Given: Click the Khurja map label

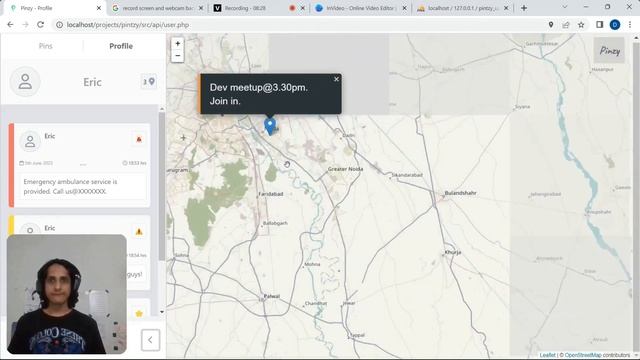Looking at the screenshot, I should coord(453,252).
